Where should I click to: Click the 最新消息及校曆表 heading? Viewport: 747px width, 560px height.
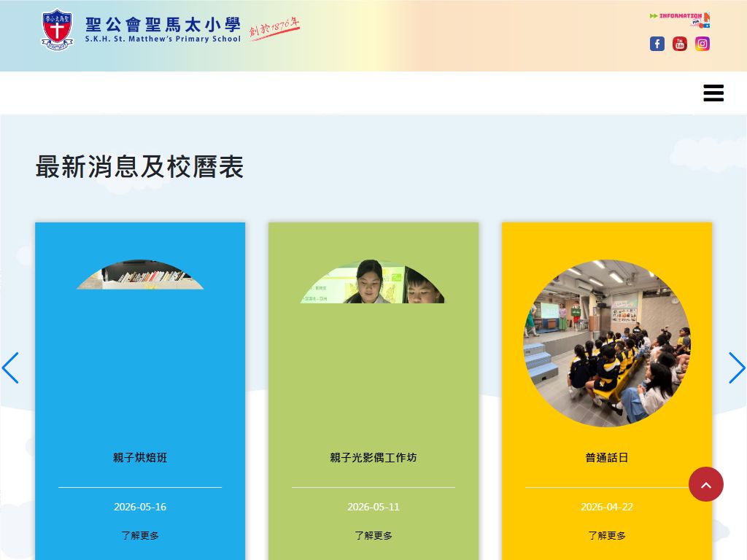139,167
